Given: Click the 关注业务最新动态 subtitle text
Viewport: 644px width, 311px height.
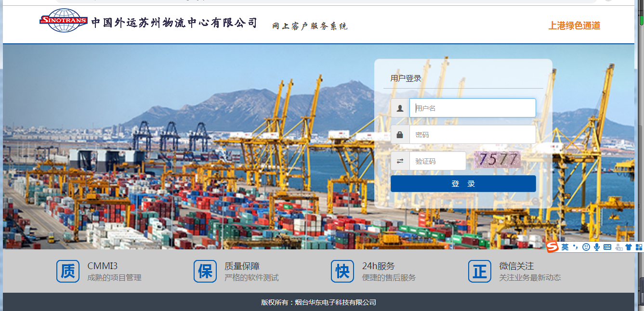Looking at the screenshot, I should [x=530, y=278].
